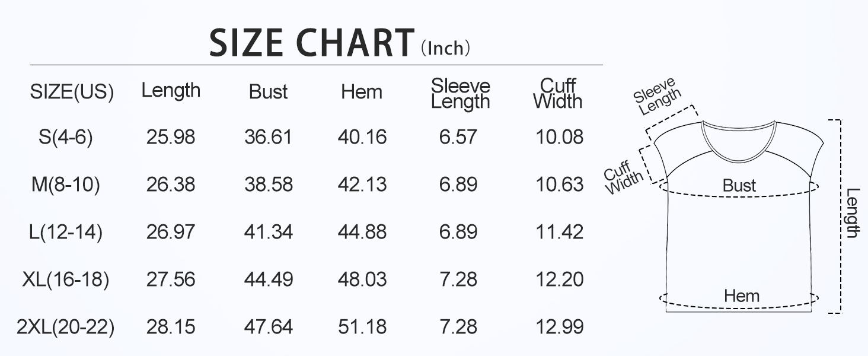This screenshot has width=868, height=356.
Task: Select the Cuff Width column header
Action: (558, 94)
